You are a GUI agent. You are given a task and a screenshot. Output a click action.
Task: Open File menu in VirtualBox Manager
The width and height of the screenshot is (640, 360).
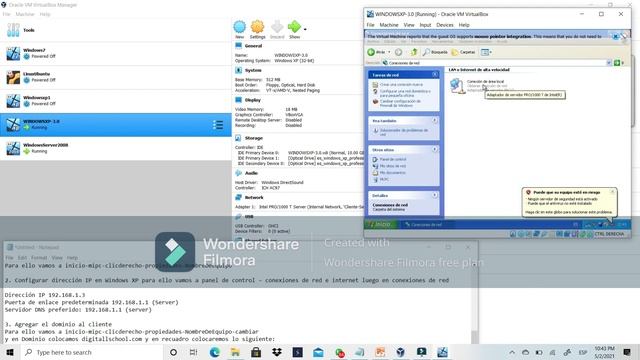pyautogui.click(x=6, y=14)
